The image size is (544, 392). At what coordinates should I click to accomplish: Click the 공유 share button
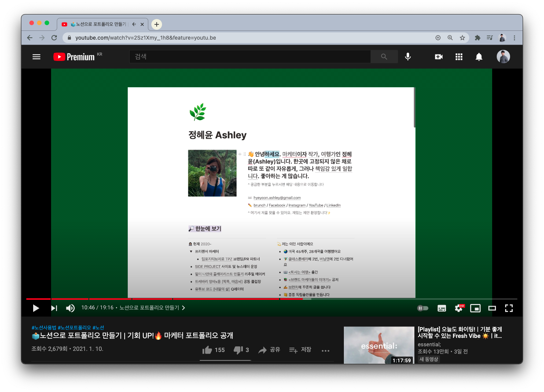click(x=269, y=350)
